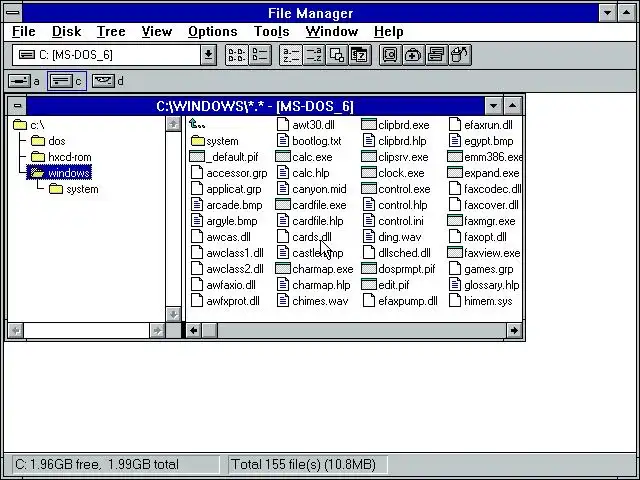Click the tree pane scroll-up arrow
Image resolution: width=640 pixels, height=480 pixels.
tap(173, 124)
